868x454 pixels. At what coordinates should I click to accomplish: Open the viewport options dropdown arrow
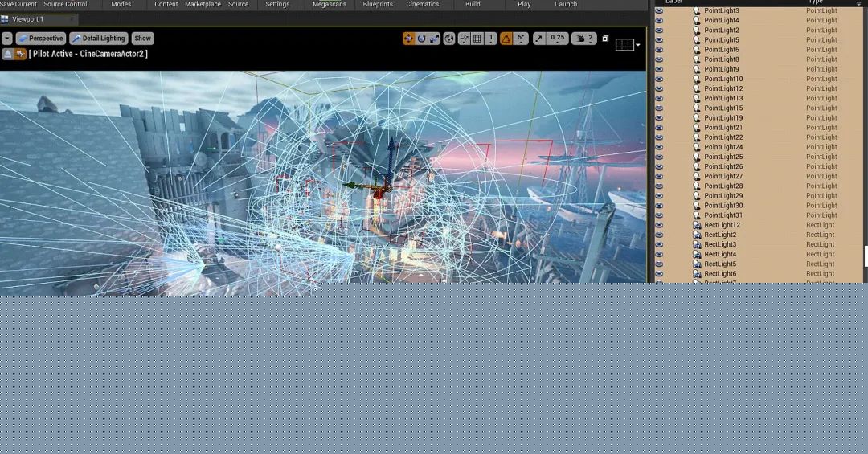(x=7, y=39)
